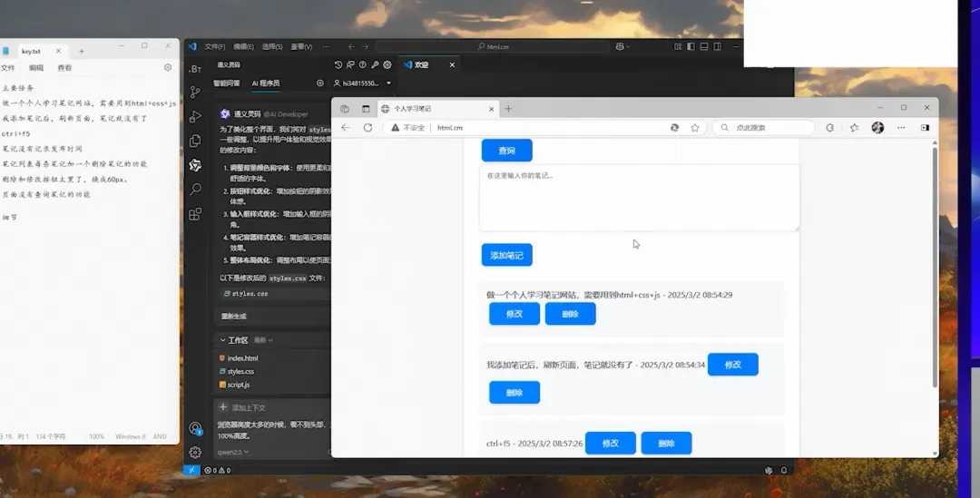Open Notepad 文件 menu
The image size is (980, 498).
[7, 67]
